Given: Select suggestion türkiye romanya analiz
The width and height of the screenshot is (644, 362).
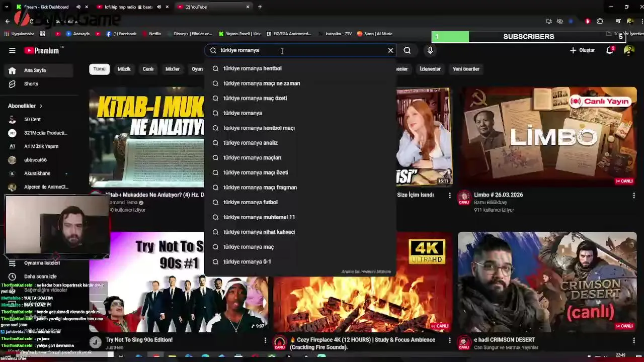Looking at the screenshot, I should click(x=300, y=143).
